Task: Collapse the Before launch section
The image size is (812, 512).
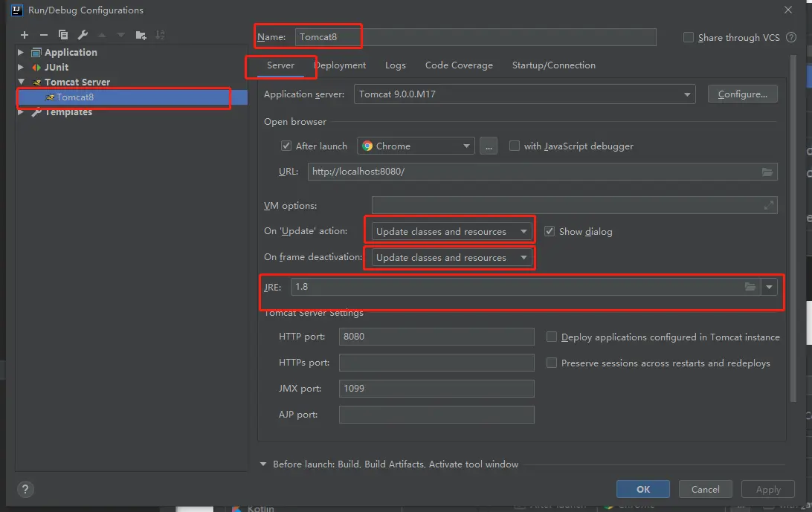Action: pos(263,464)
